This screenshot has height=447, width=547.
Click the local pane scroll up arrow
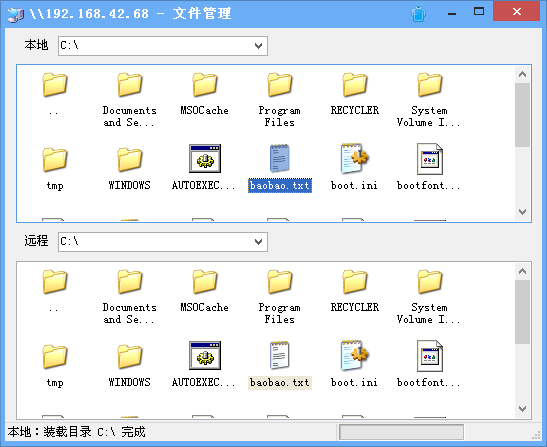pos(522,74)
